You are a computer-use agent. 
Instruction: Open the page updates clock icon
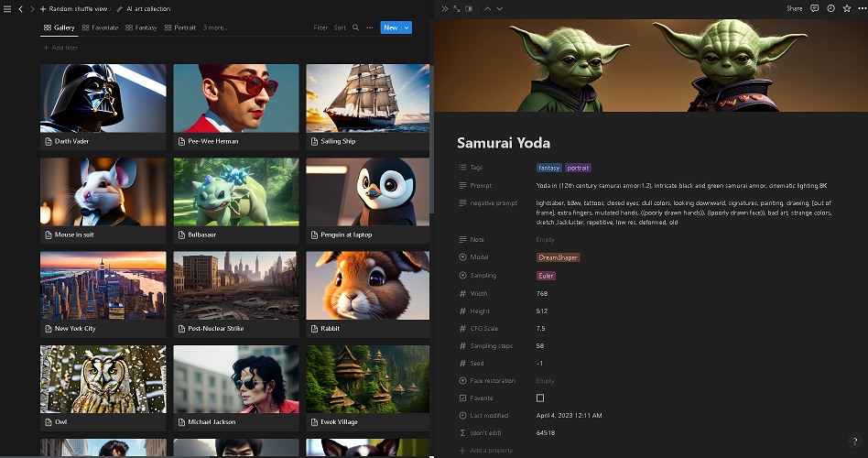pyautogui.click(x=830, y=8)
